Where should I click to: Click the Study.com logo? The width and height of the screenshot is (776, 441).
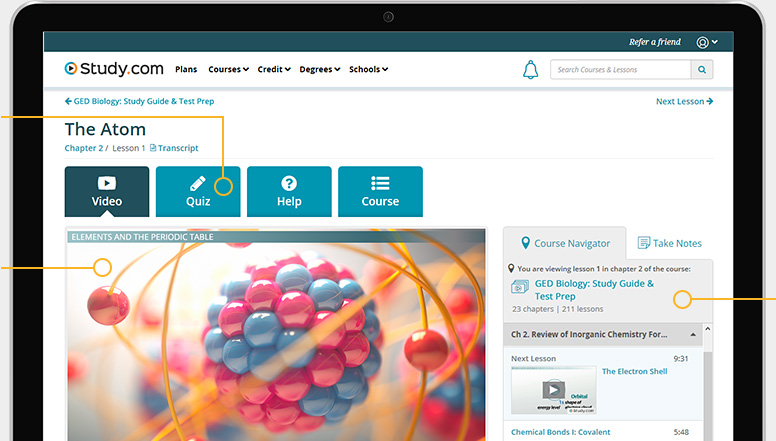114,69
